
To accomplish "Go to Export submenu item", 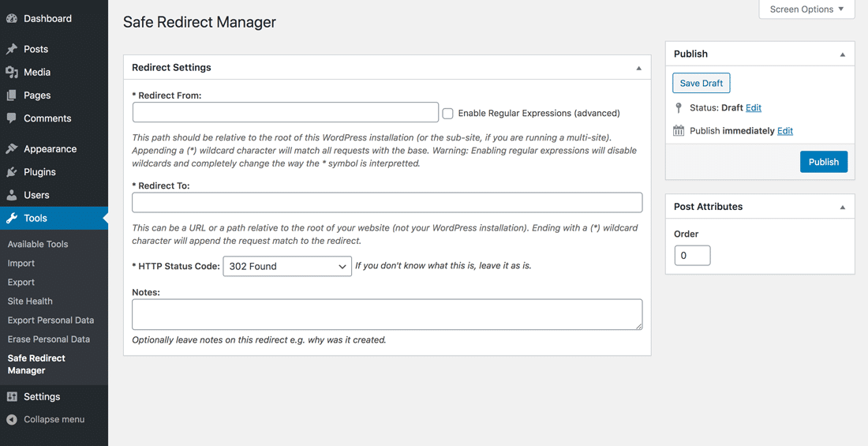I will click(21, 282).
